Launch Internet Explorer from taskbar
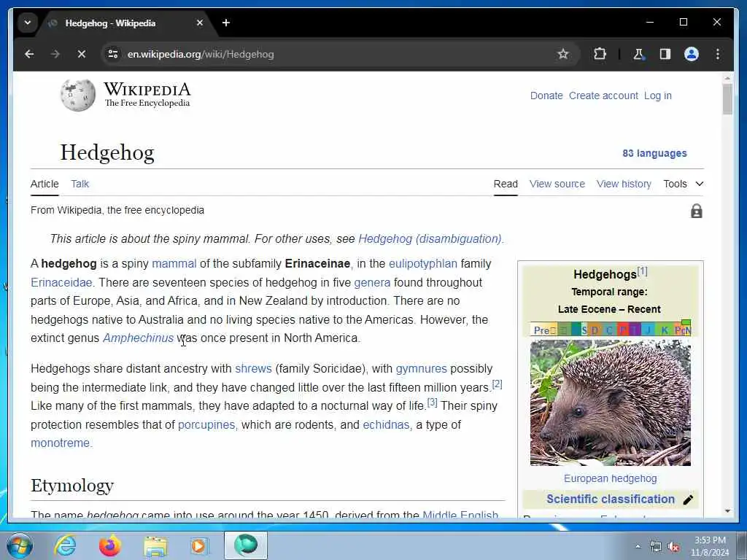Image resolution: width=747 pixels, height=560 pixels. [65, 545]
